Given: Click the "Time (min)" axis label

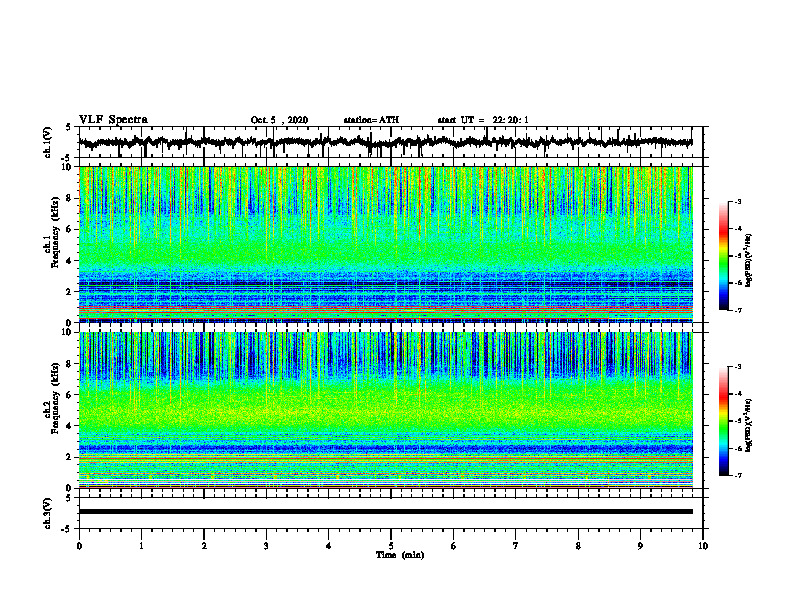Looking at the screenshot, I should click(x=400, y=555).
